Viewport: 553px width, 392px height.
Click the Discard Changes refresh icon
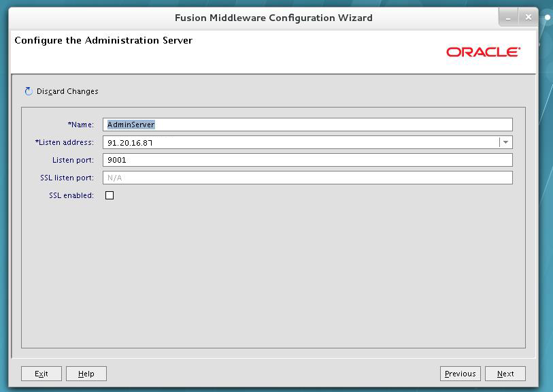click(29, 91)
